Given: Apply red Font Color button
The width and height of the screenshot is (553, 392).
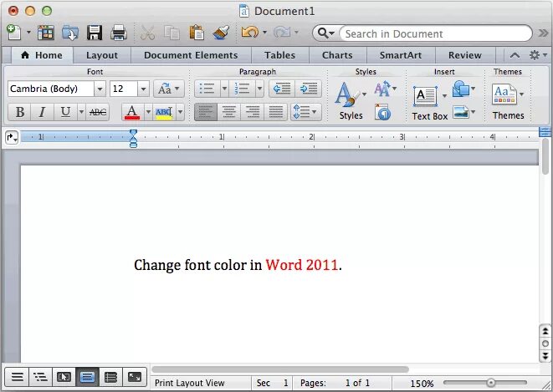Looking at the screenshot, I should pos(132,112).
